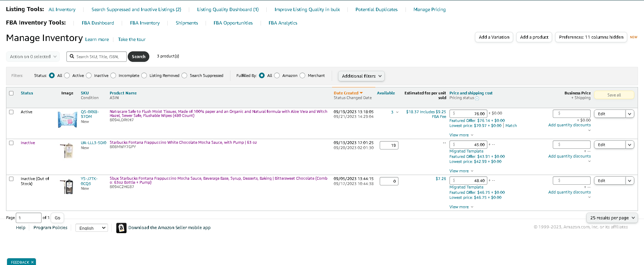Click the available quantity field showing 19
The image size is (644, 265).
pos(389,145)
